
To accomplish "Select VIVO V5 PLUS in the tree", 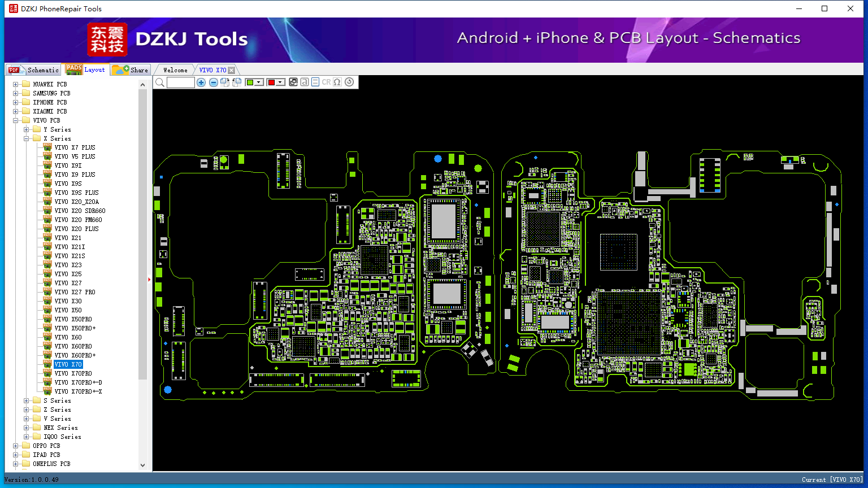I will pos(75,156).
